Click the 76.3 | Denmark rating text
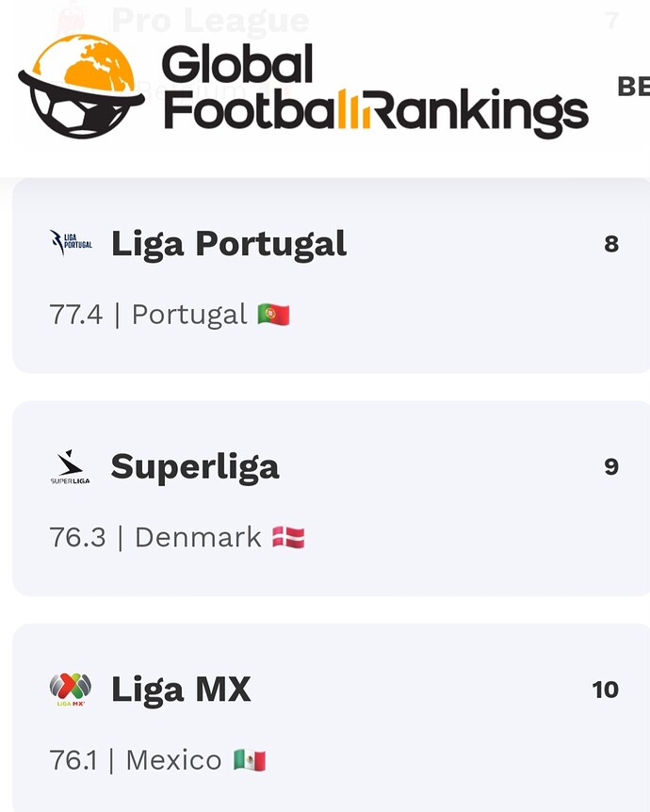The width and height of the screenshot is (650, 812). click(x=155, y=538)
